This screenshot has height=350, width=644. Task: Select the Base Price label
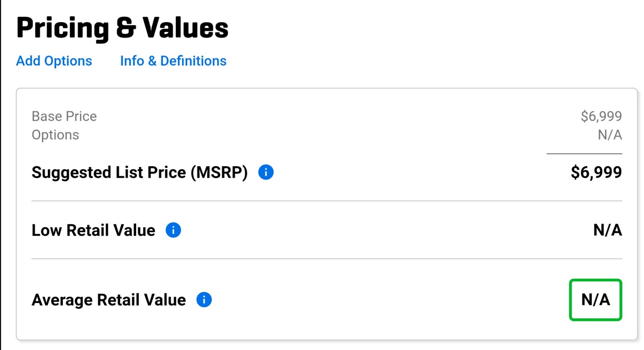point(64,116)
